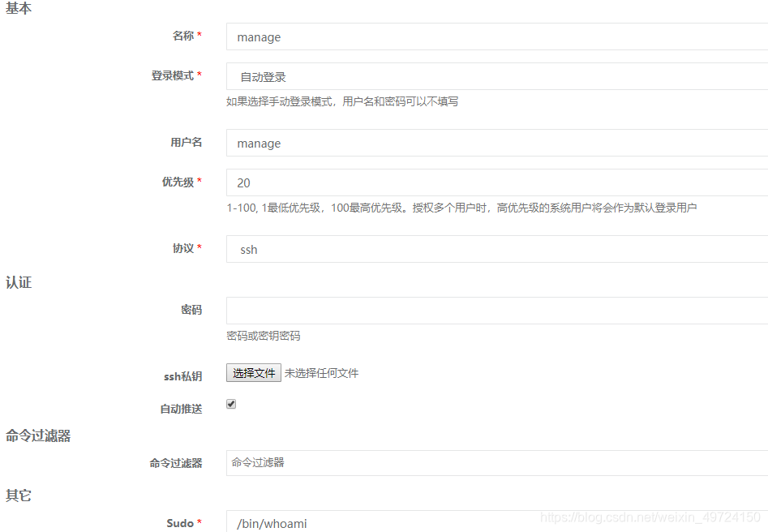
Task: Click the 命令过滤器 section heading
Action: (x=38, y=435)
